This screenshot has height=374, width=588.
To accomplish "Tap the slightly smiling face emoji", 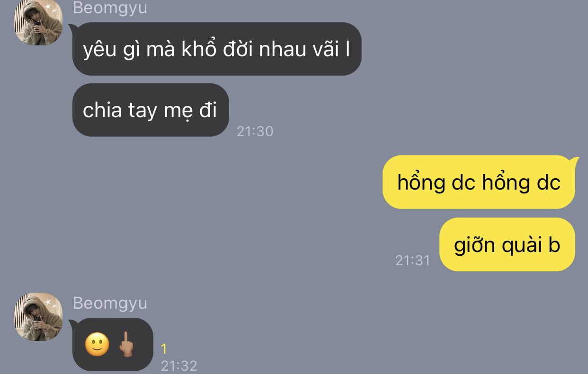I will (x=97, y=345).
